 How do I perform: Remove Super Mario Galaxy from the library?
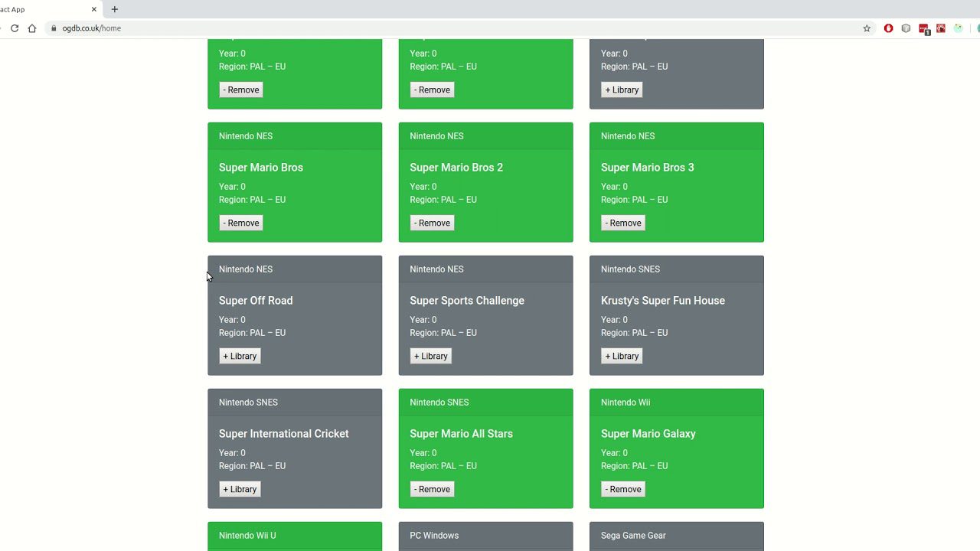[x=622, y=489]
